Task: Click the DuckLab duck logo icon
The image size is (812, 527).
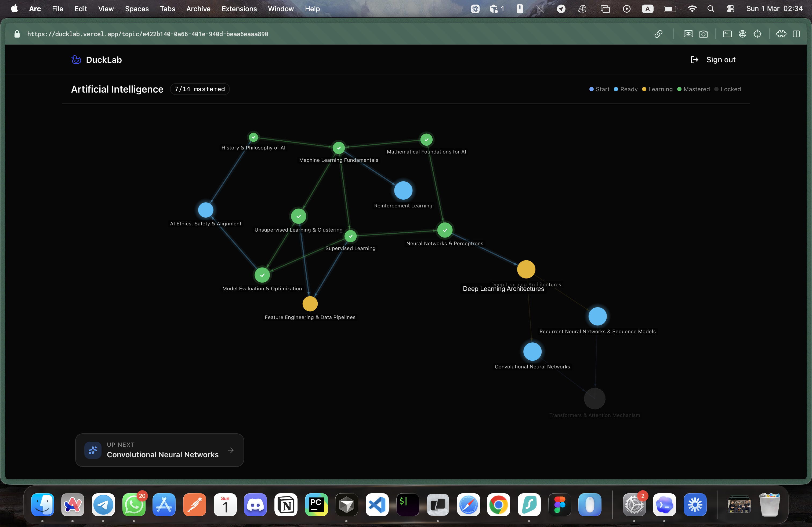Action: pyautogui.click(x=76, y=60)
